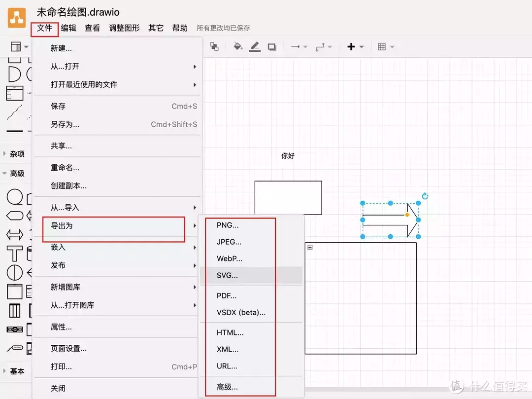Click the line color pencil icon
This screenshot has height=399, width=532.
(255, 47)
